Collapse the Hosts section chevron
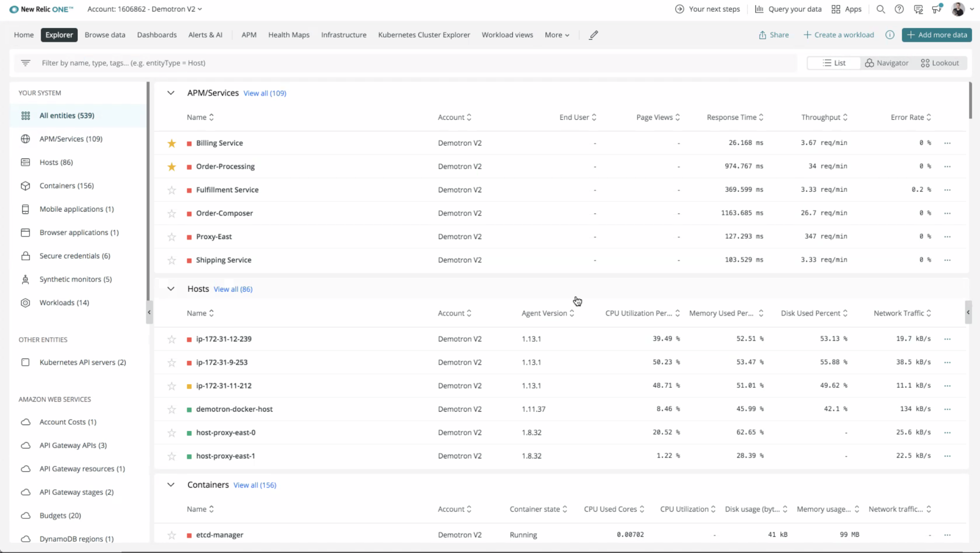The width and height of the screenshot is (980, 553). pos(171,289)
